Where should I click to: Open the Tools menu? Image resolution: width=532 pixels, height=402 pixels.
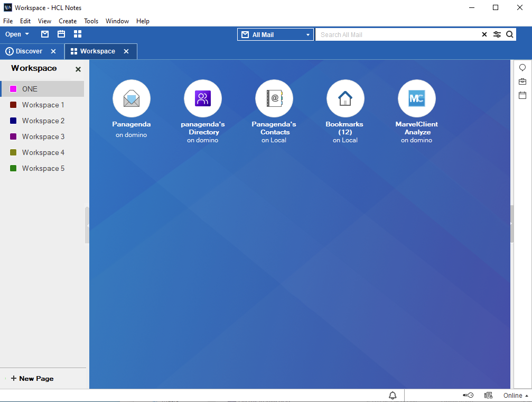[91, 21]
